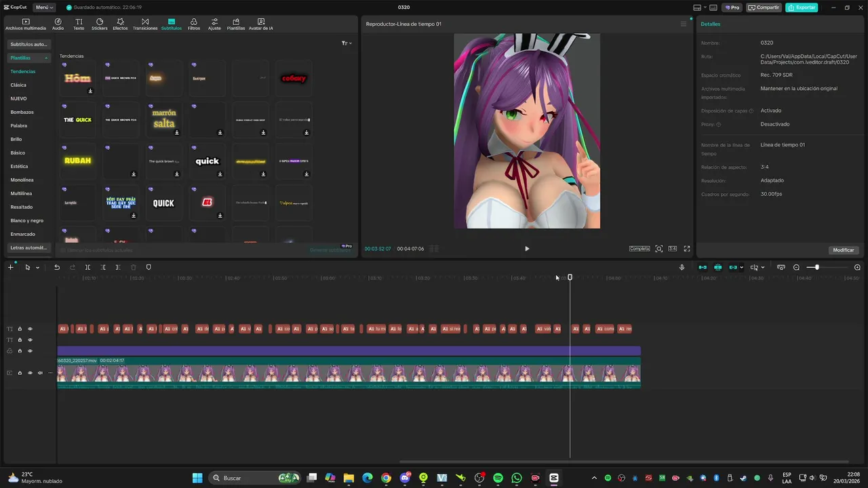Switch to the Texto tab
The height and width of the screenshot is (488, 868).
[x=79, y=24]
